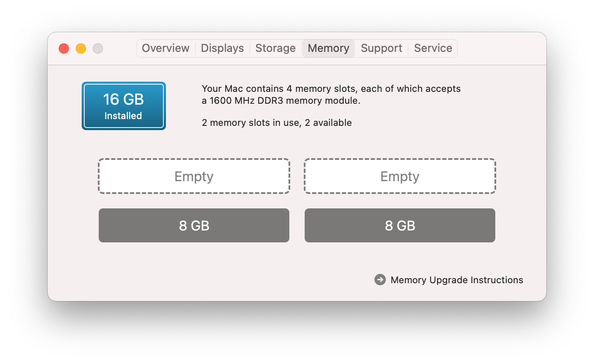Minimize the window with the yellow button

pos(81,48)
